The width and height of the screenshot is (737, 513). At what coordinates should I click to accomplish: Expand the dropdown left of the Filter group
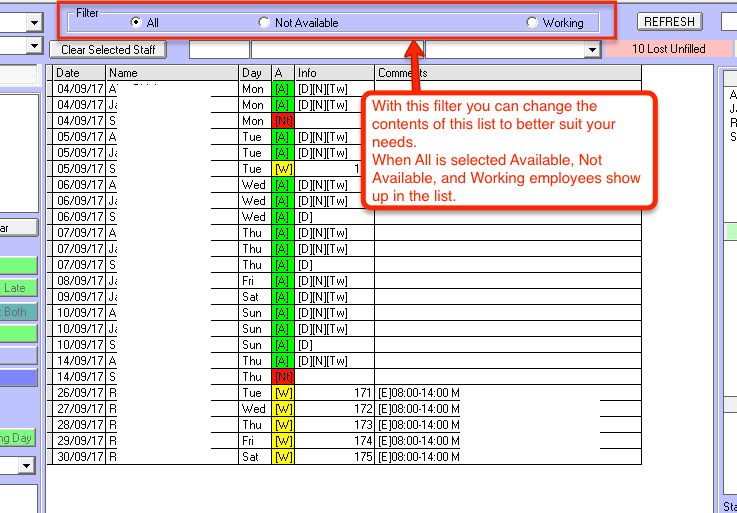click(35, 22)
